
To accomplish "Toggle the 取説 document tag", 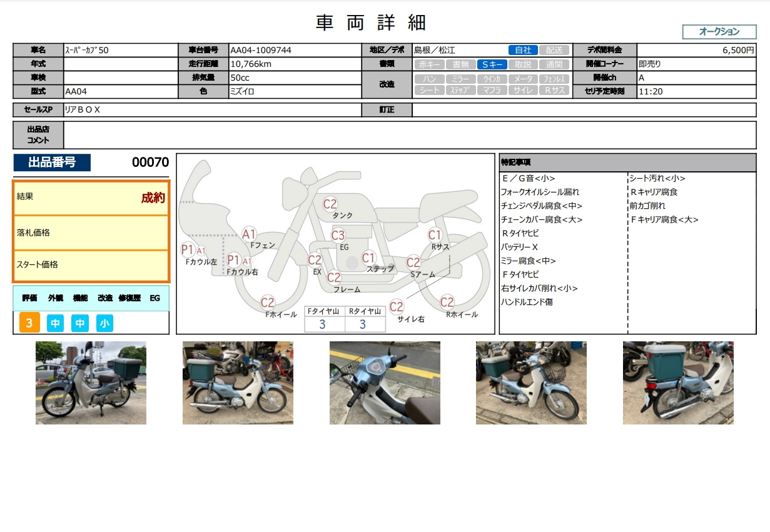I will (x=523, y=64).
